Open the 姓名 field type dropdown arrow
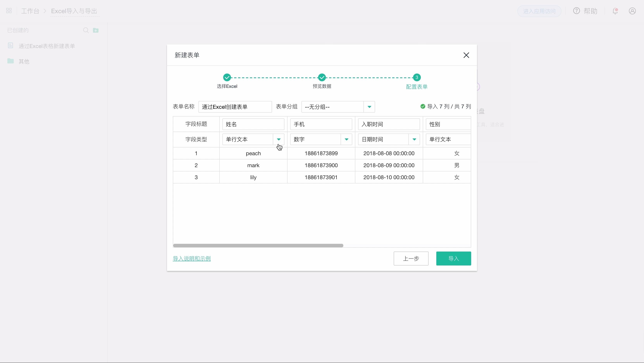Image resolution: width=644 pixels, height=363 pixels. click(x=278, y=139)
